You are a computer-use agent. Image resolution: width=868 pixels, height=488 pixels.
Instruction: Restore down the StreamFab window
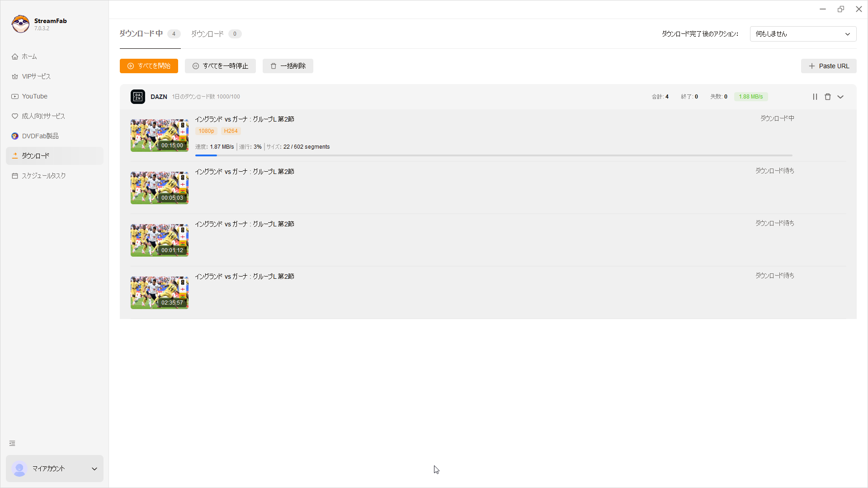click(841, 9)
